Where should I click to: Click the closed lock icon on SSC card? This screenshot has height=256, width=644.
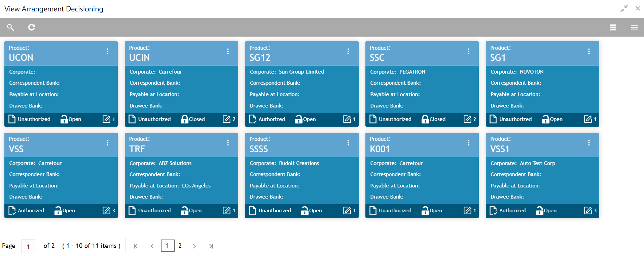click(x=425, y=119)
